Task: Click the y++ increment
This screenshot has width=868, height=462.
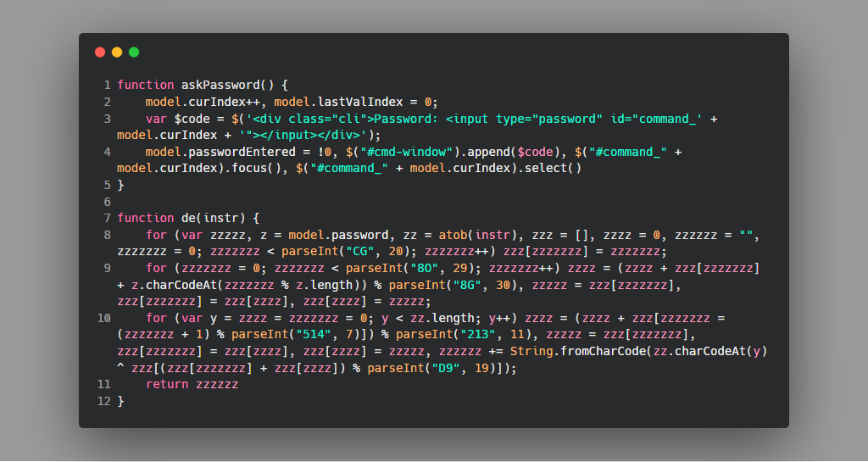Action: [499, 318]
